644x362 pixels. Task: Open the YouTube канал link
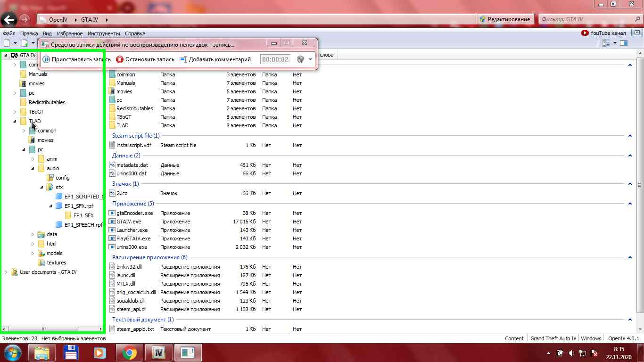603,33
